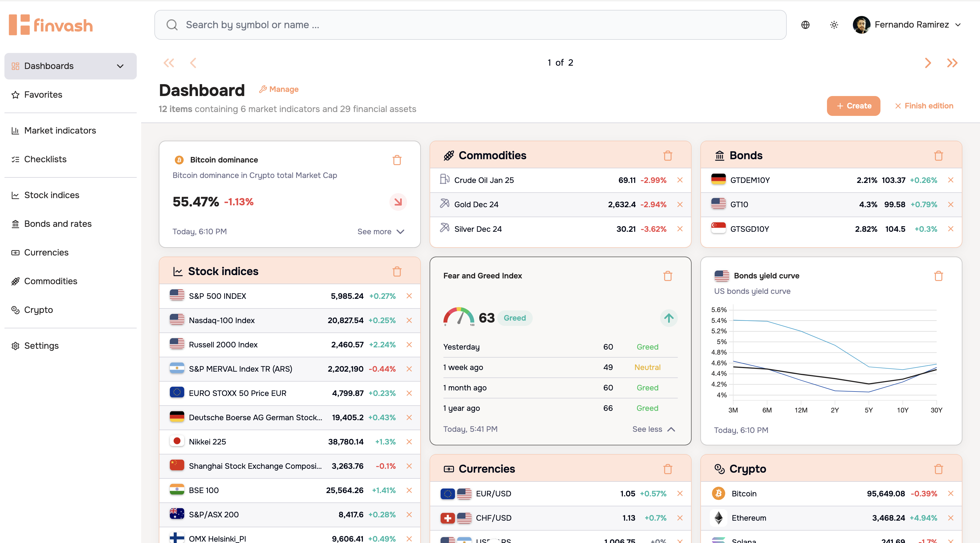The height and width of the screenshot is (543, 980).
Task: Remove Gold Dec 24 row
Action: tap(680, 204)
